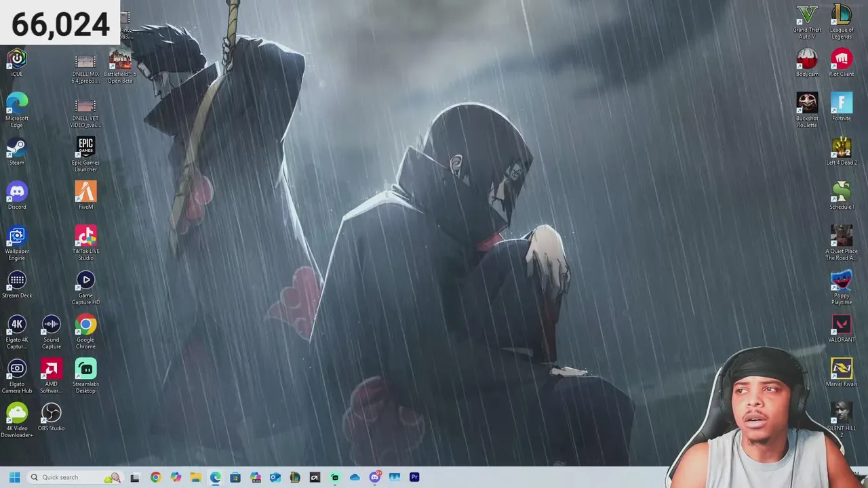Viewport: 868px width, 488px height.
Task: Open the Poppy Playtime desktop shortcut
Action: coord(842,288)
